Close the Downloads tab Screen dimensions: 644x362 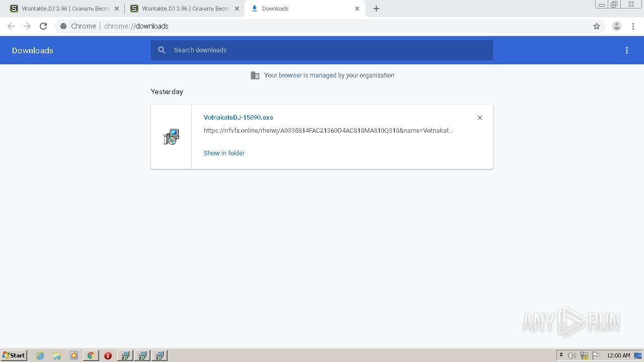(x=357, y=9)
